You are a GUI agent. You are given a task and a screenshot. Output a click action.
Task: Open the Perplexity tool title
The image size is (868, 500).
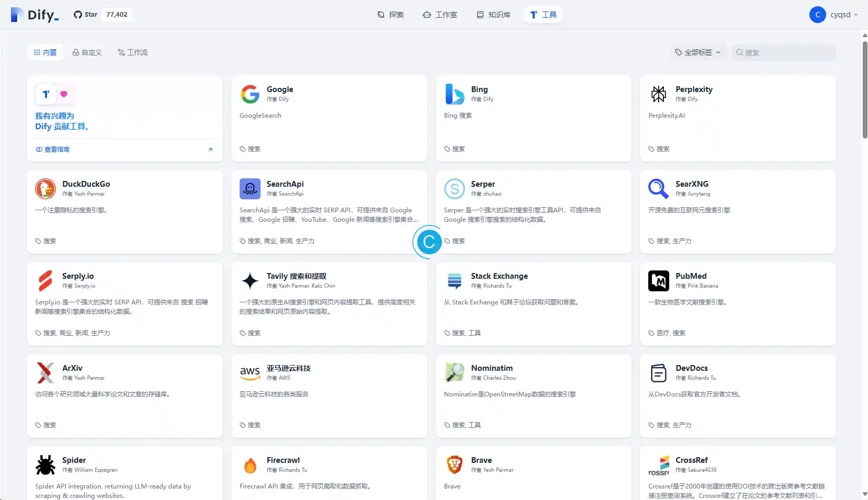694,89
